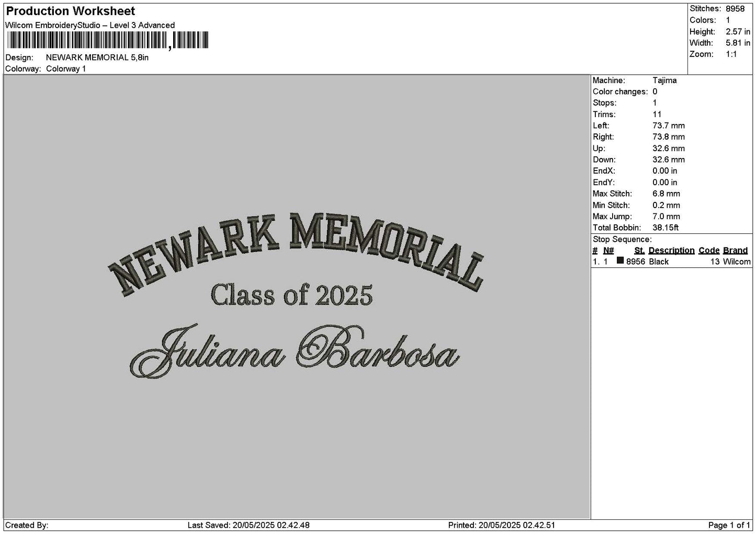This screenshot has width=756, height=534.
Task: Click Color changes value 0
Action: (655, 92)
